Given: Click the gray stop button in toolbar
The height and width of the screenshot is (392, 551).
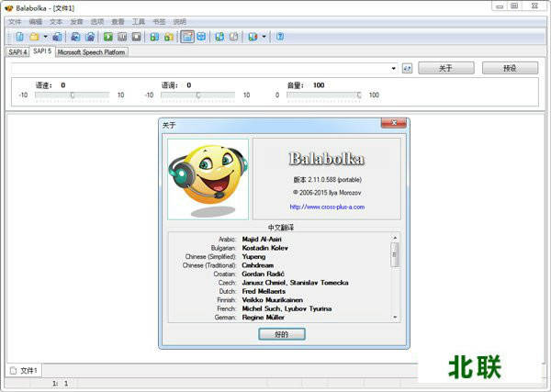Looking at the screenshot, I should point(136,37).
